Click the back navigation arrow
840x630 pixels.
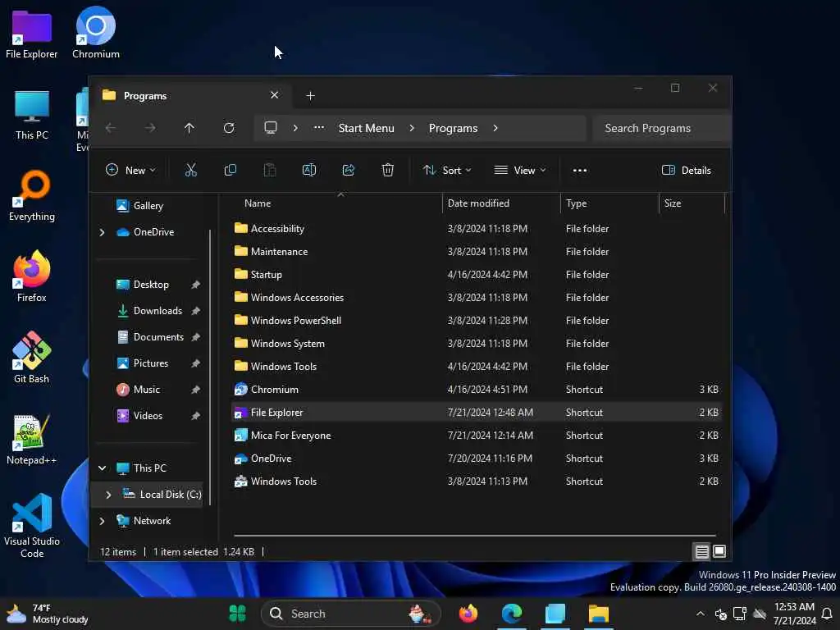(111, 128)
